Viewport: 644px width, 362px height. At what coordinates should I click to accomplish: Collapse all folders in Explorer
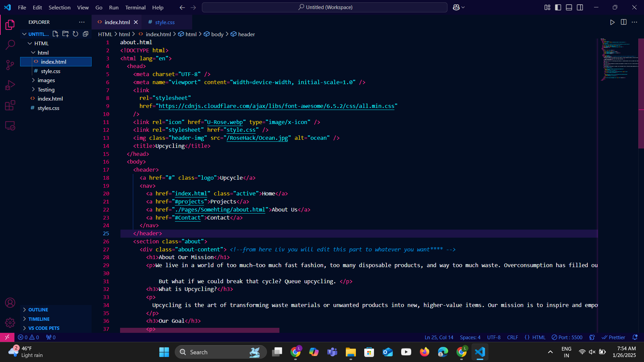point(86,34)
